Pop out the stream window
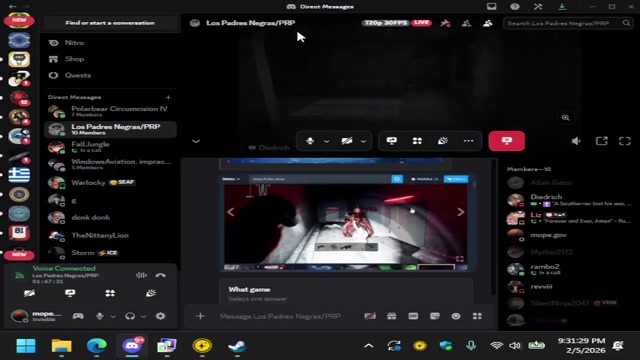Image resolution: width=640 pixels, height=360 pixels. (602, 141)
